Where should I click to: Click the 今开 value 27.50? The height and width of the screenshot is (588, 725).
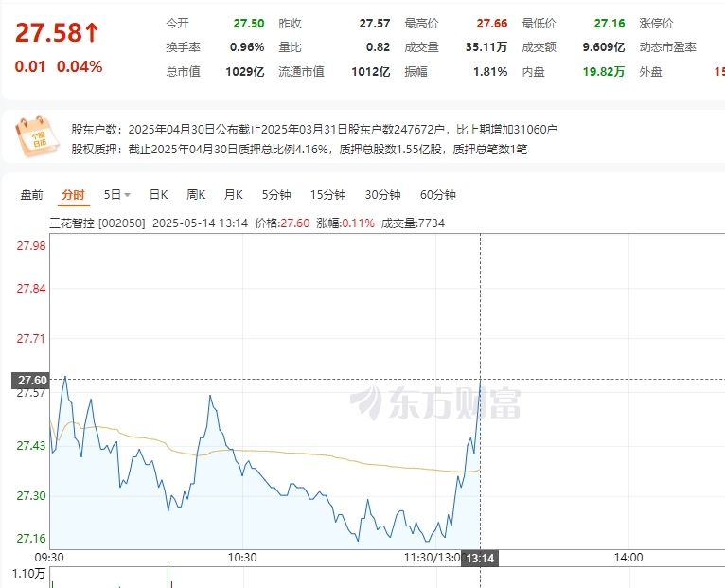pos(249,23)
